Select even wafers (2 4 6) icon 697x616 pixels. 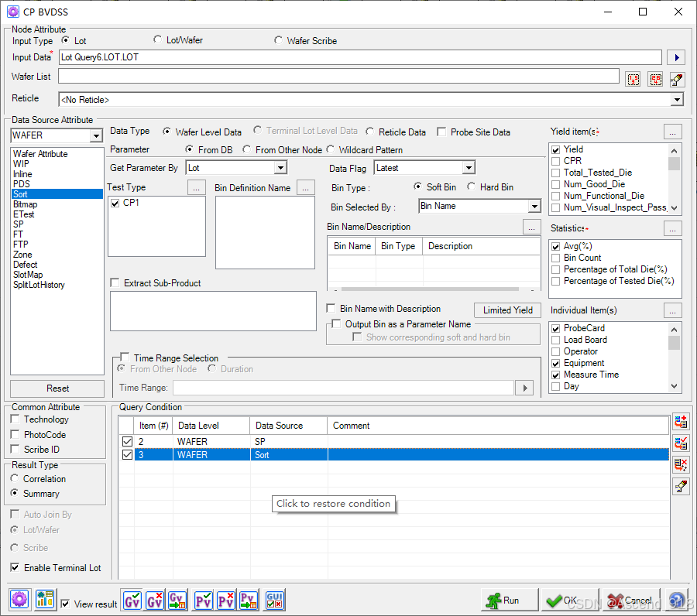(655, 80)
